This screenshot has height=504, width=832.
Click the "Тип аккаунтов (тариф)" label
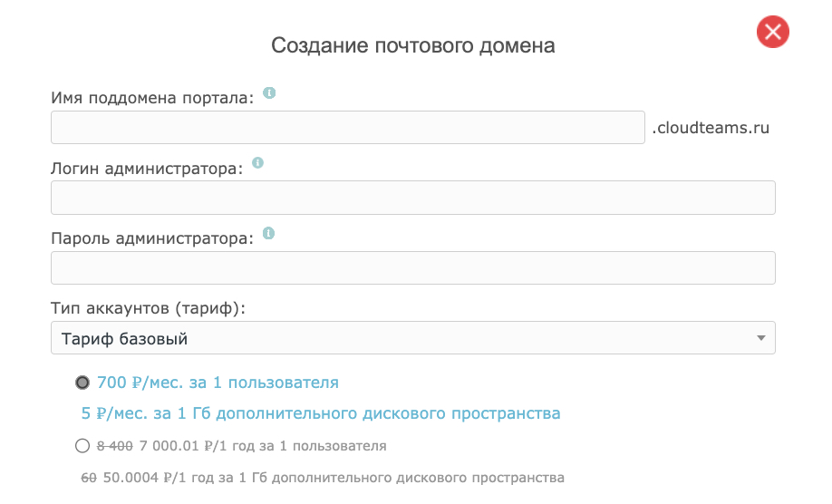[149, 308]
